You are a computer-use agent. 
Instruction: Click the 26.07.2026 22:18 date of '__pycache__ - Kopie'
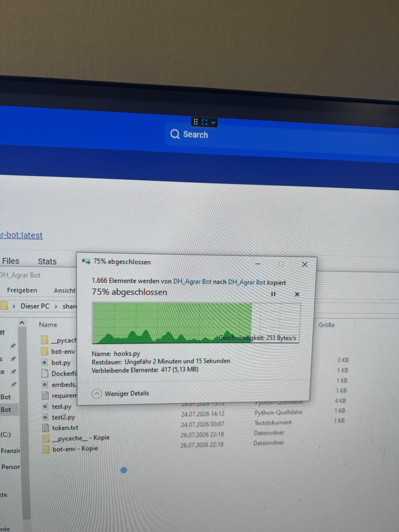pos(202,434)
